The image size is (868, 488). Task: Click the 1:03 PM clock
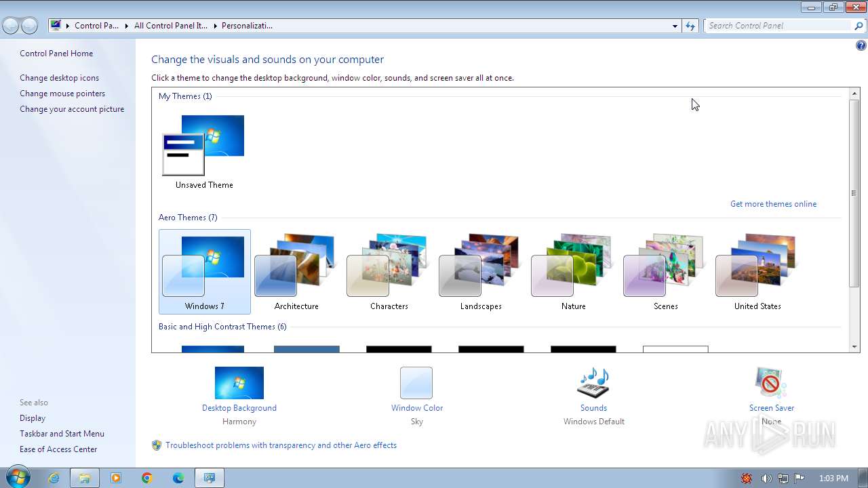coord(833,479)
